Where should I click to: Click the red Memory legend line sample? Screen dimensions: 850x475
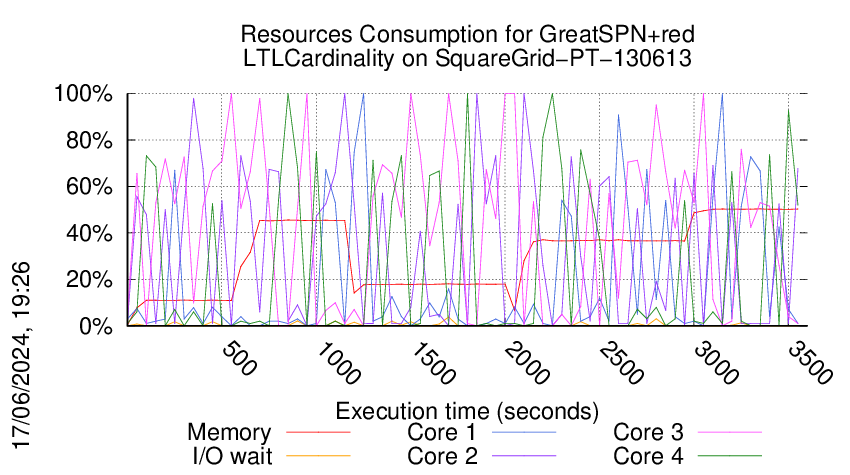click(x=318, y=433)
